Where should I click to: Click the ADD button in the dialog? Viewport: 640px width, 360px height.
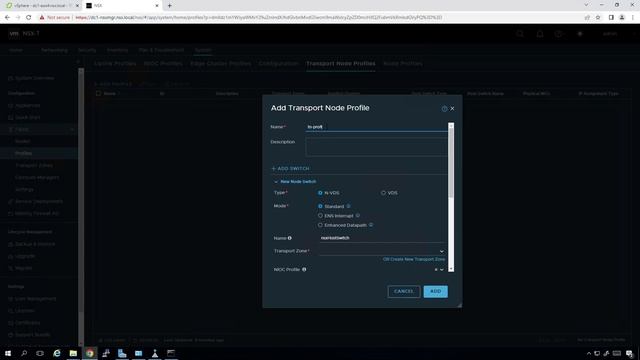tap(436, 291)
